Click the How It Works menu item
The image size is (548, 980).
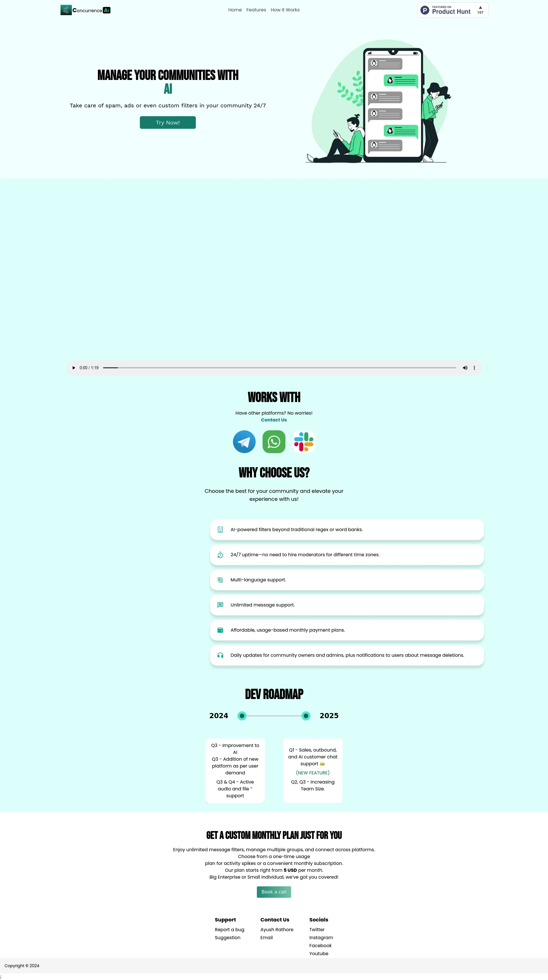coord(285,9)
